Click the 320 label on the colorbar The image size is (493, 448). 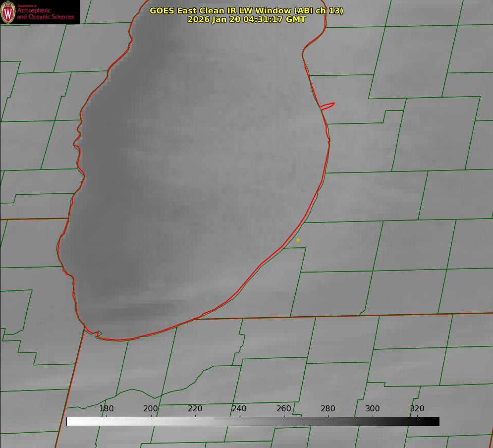417,409
